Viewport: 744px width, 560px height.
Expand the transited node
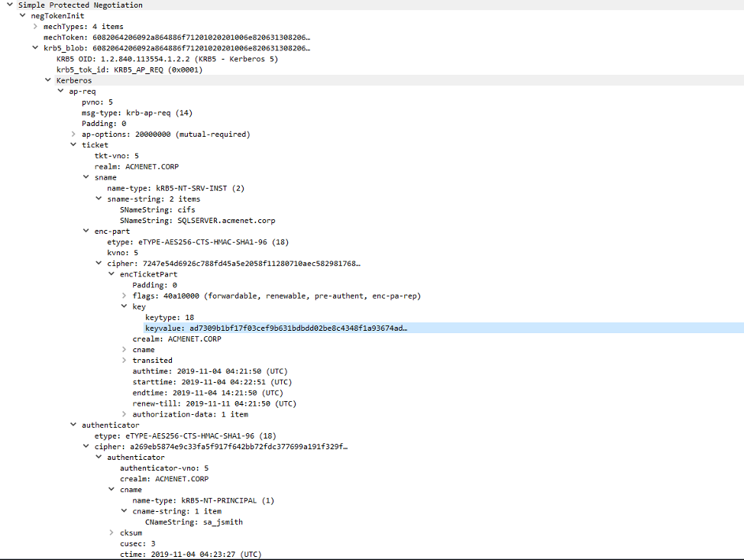(124, 361)
